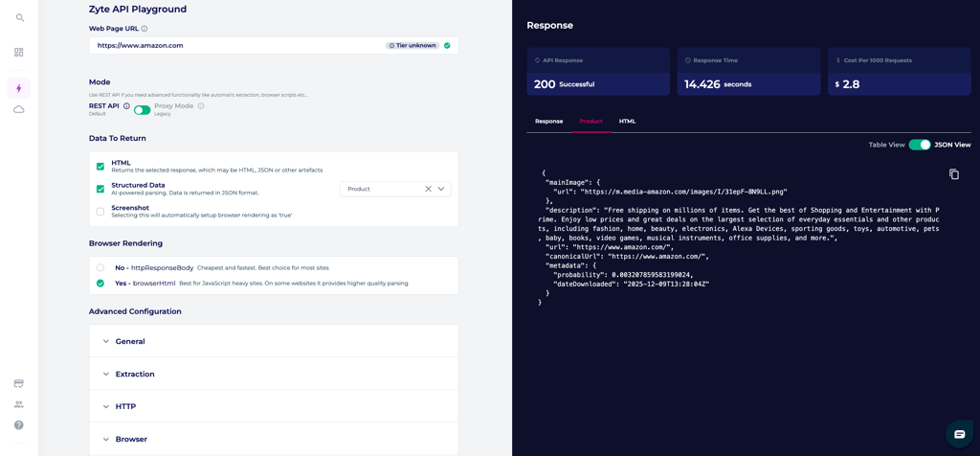Expand the HTTP section
Viewport: 980px width, 456px height.
click(x=273, y=406)
